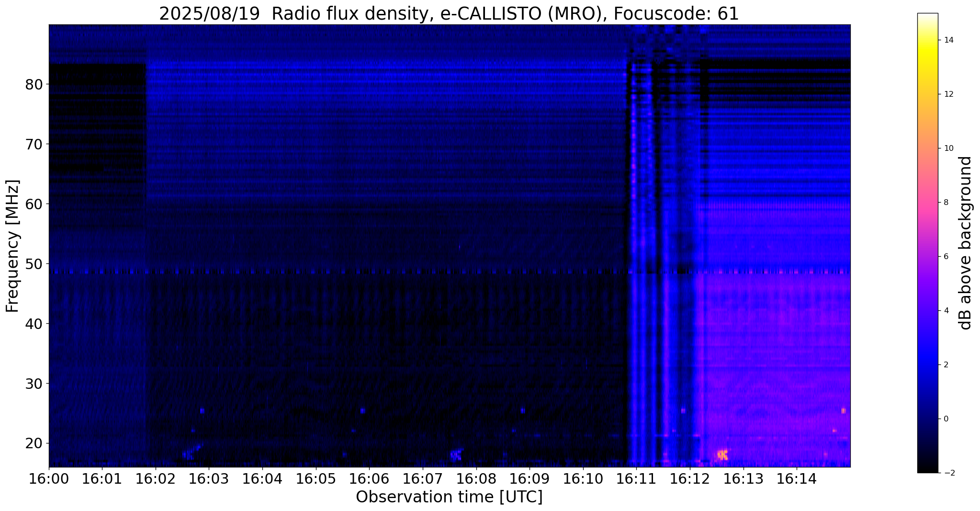This screenshot has height=511, width=980.
Task: Click the 16:06 time tick label
Action: coord(369,478)
